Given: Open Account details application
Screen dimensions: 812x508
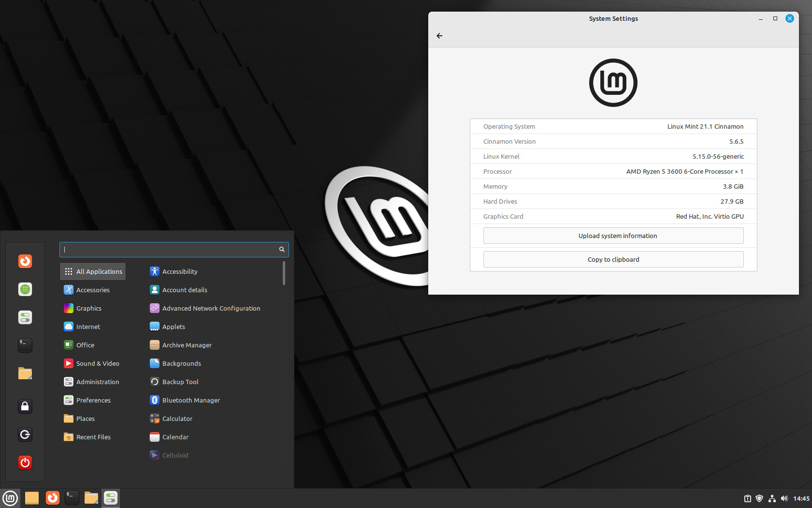Looking at the screenshot, I should coord(178,290).
